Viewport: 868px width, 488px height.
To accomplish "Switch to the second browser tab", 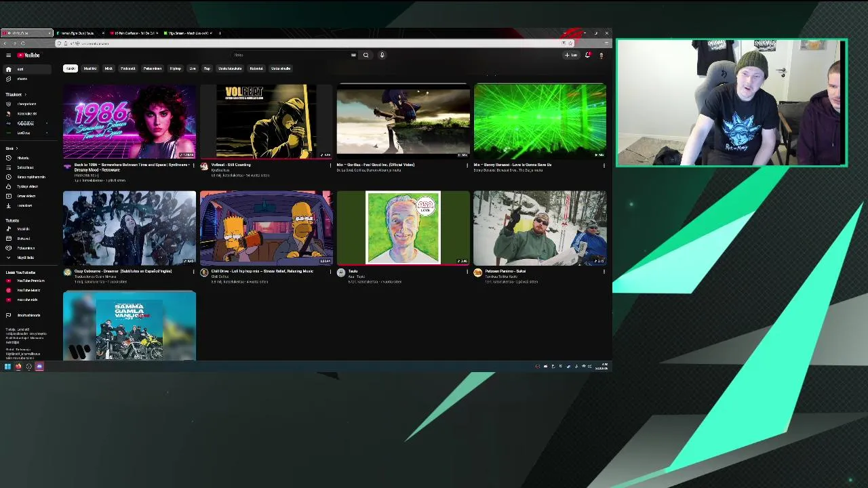I will (x=80, y=33).
